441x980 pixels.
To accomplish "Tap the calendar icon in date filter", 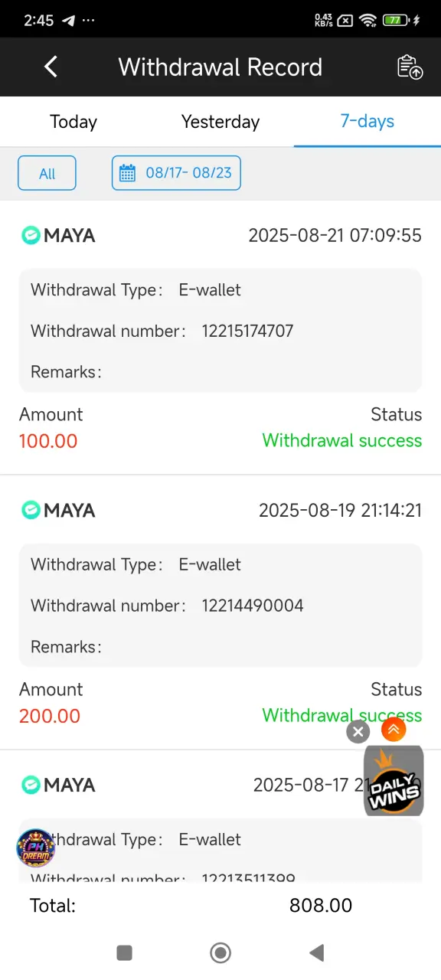I will [128, 172].
